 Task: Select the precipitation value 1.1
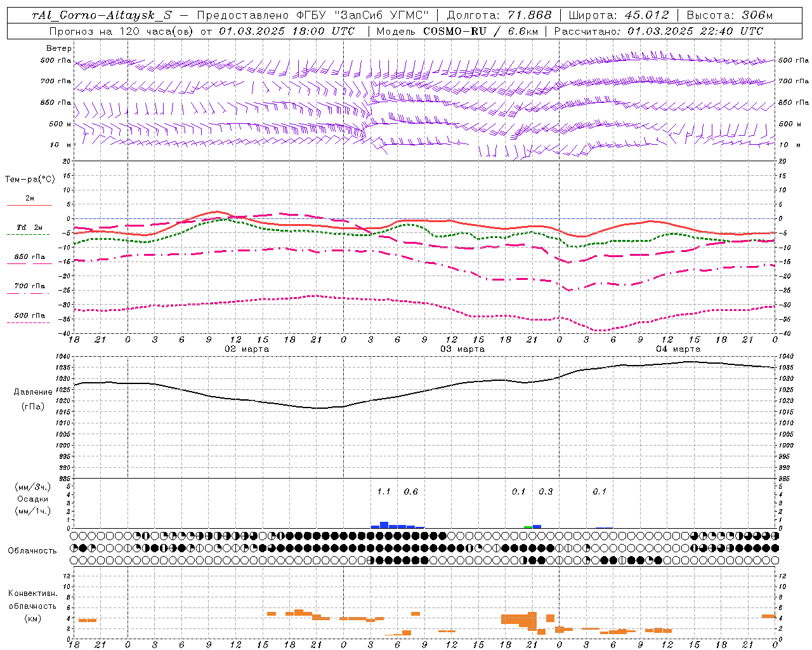point(384,492)
